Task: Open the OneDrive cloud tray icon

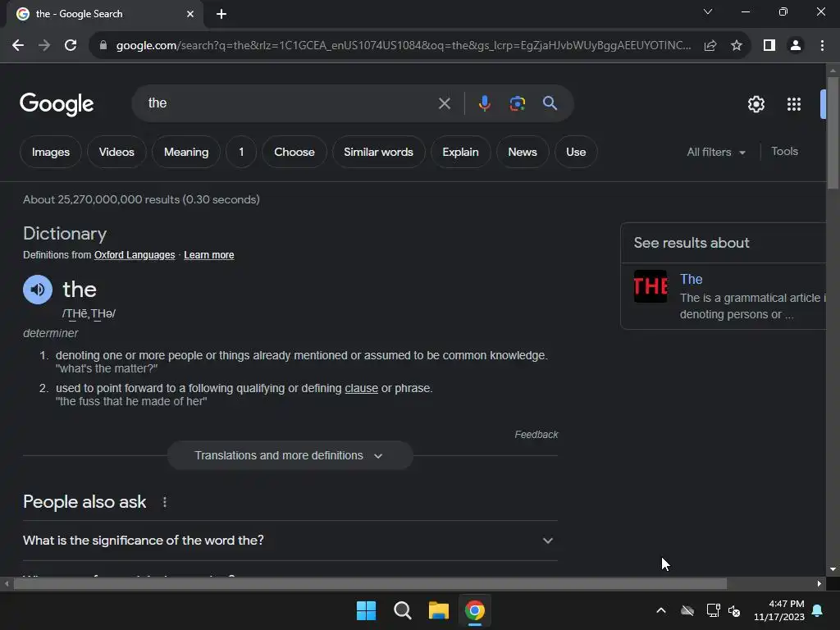Action: [x=687, y=610]
